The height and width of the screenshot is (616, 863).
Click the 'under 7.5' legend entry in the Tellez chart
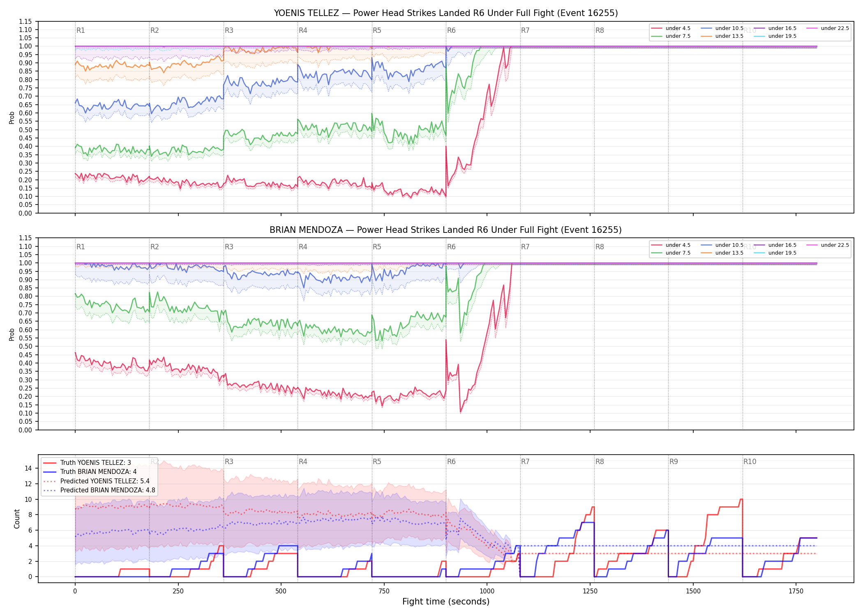[671, 36]
